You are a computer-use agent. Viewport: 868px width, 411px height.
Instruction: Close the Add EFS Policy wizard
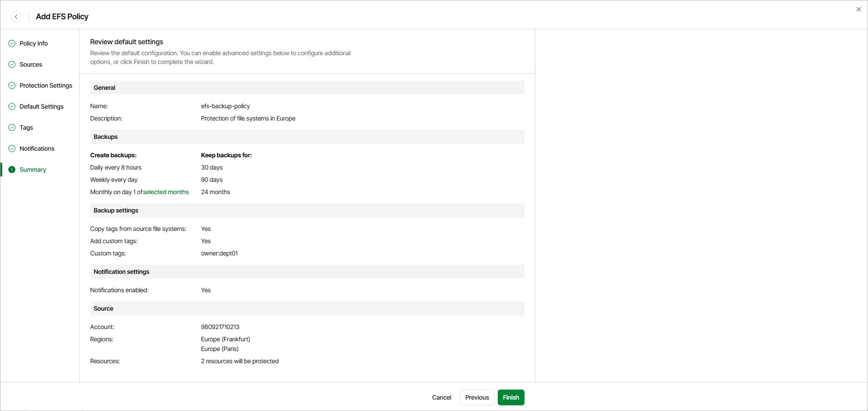click(858, 9)
